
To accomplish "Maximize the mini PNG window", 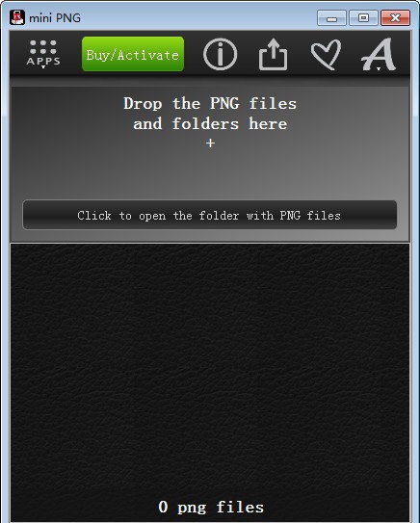I will pos(363,18).
